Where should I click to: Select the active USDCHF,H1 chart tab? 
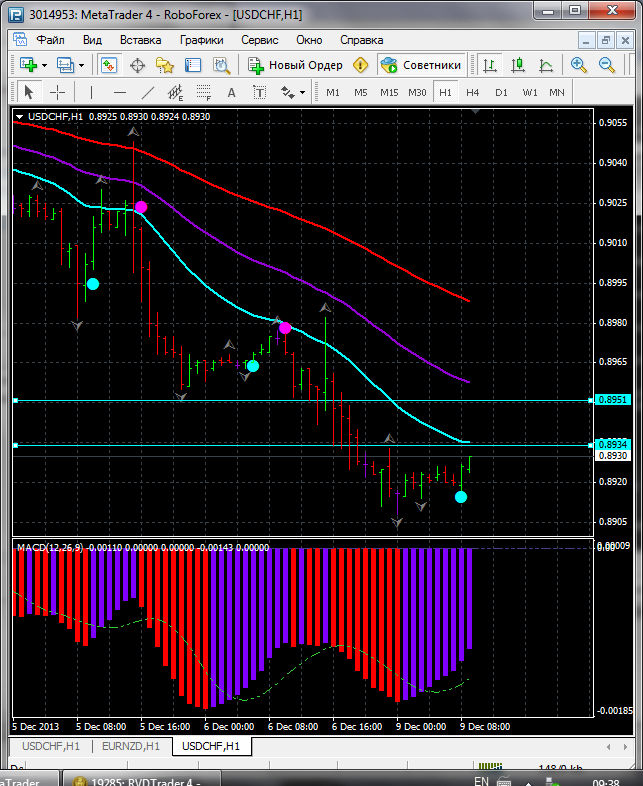coord(211,746)
